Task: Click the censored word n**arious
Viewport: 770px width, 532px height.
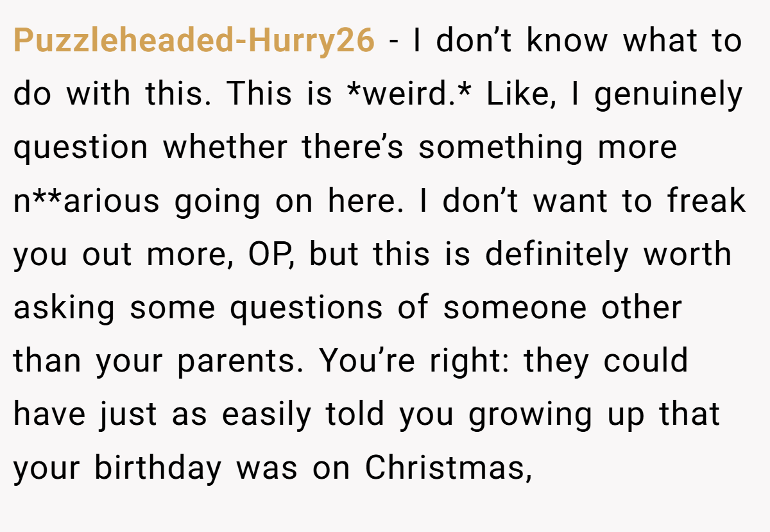Action: coord(87,201)
